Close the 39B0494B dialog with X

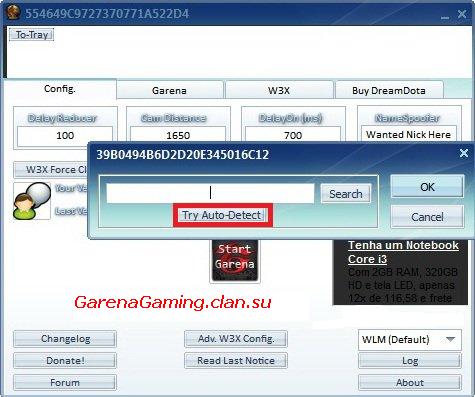coord(464,153)
